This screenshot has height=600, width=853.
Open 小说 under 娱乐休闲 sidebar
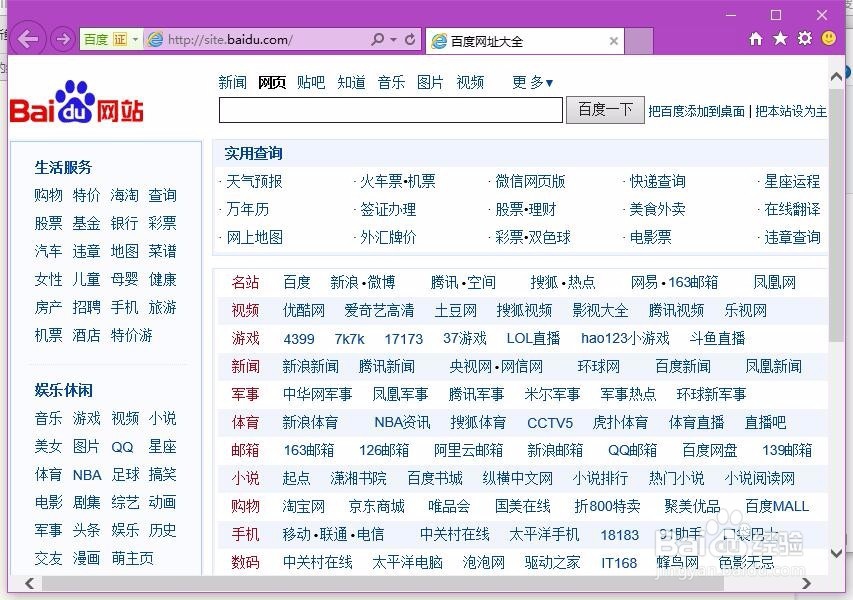point(163,418)
